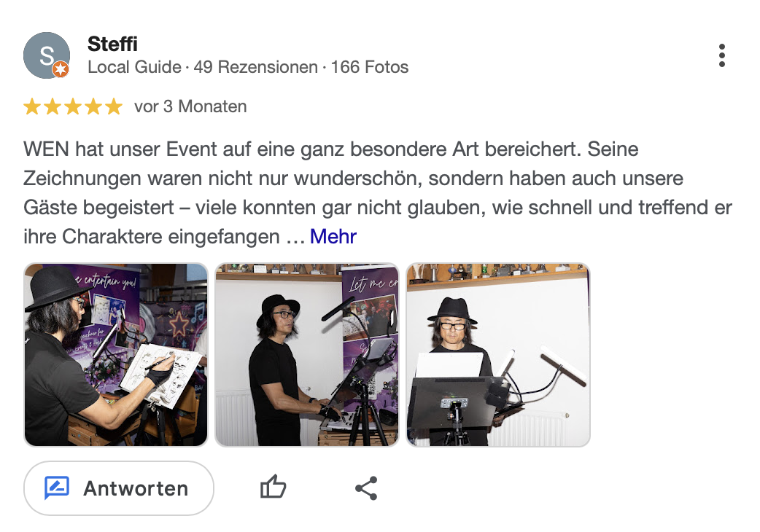Share this review via share icon
The image size is (760, 532).
tap(366, 488)
